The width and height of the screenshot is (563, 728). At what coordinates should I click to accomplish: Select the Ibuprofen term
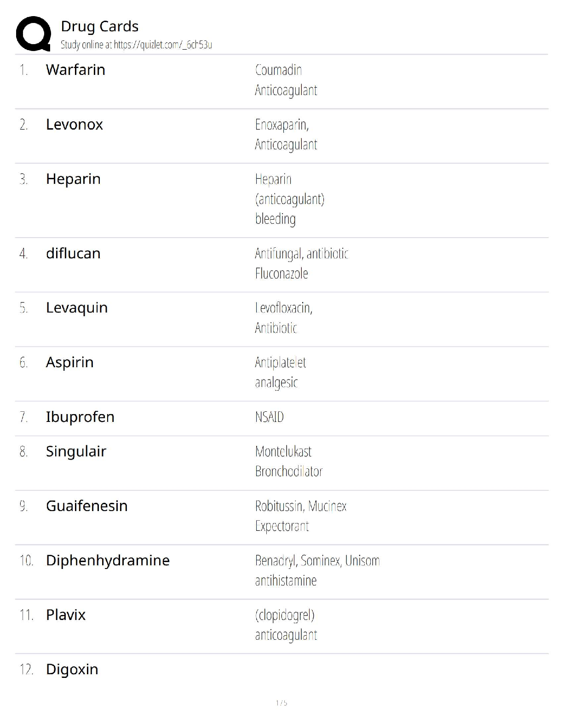[x=80, y=417]
